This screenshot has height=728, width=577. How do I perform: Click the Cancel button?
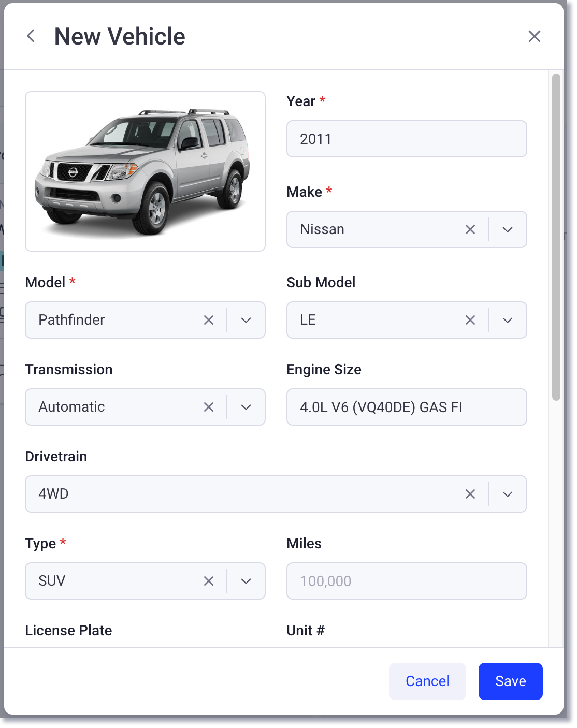coord(427,681)
